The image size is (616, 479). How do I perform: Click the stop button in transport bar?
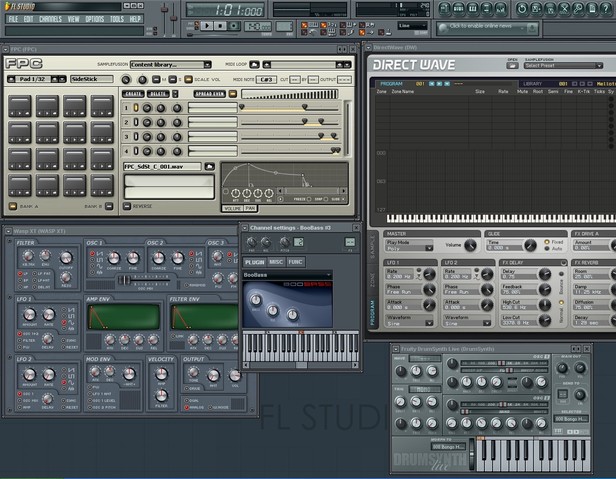[220, 25]
